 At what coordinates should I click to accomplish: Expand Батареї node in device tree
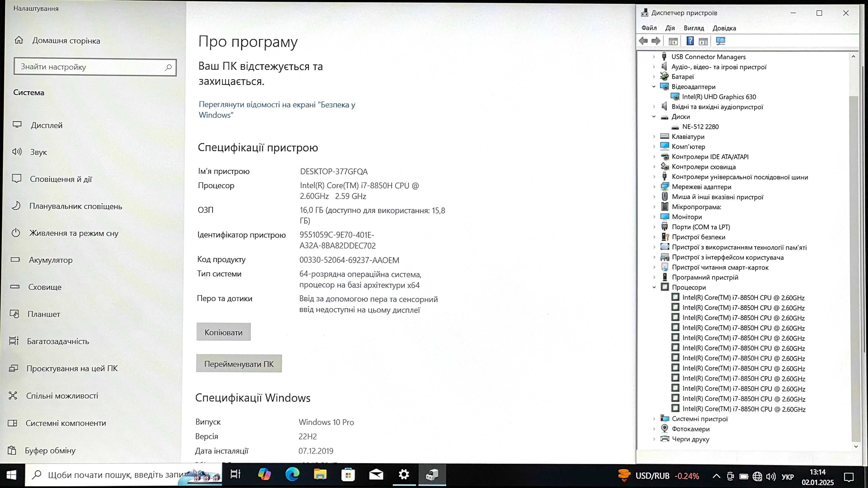[x=654, y=76]
